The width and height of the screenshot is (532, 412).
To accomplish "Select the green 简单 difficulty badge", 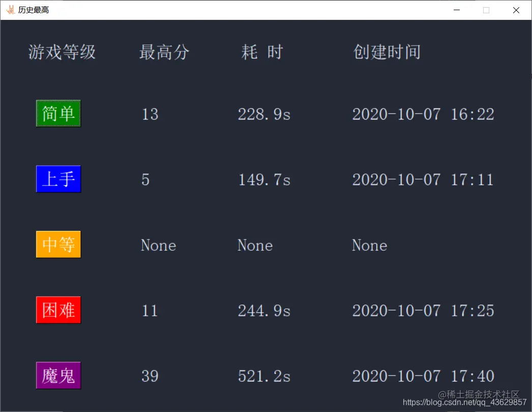I will click(57, 113).
